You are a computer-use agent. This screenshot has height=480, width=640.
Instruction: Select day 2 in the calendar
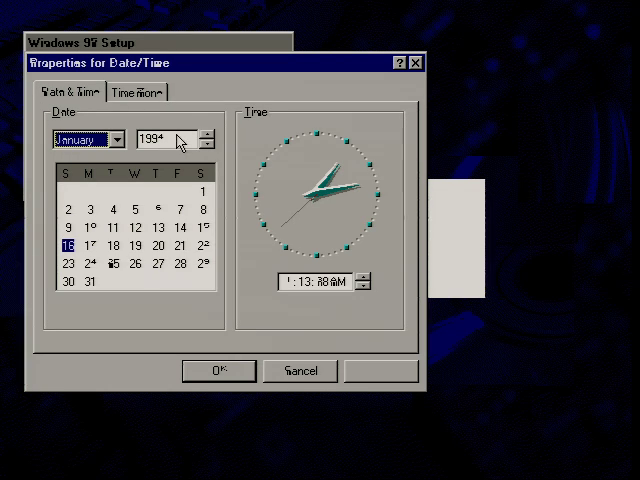coord(68,209)
